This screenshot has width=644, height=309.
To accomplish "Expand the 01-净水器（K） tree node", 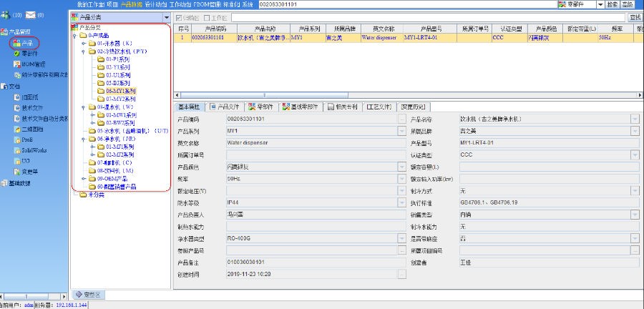I will coord(83,43).
